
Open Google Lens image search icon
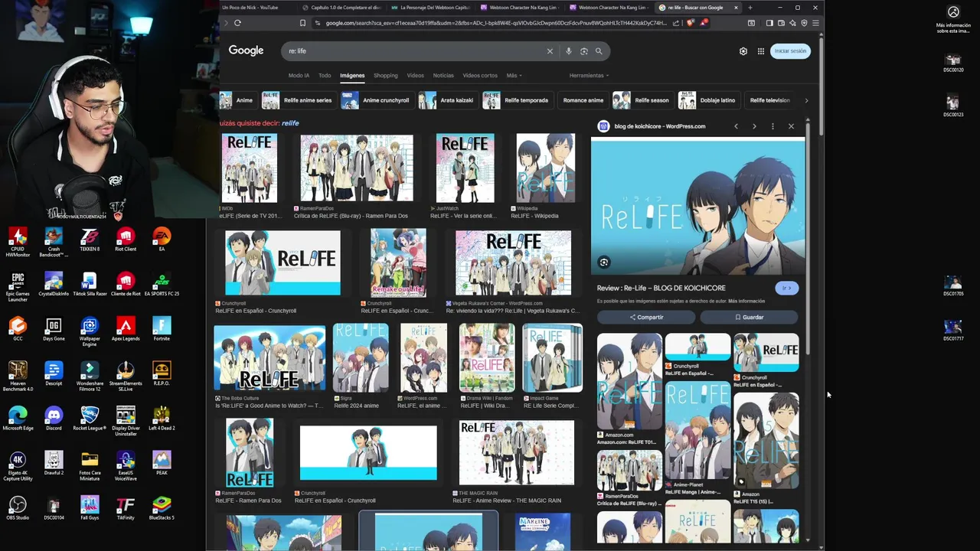pos(583,51)
